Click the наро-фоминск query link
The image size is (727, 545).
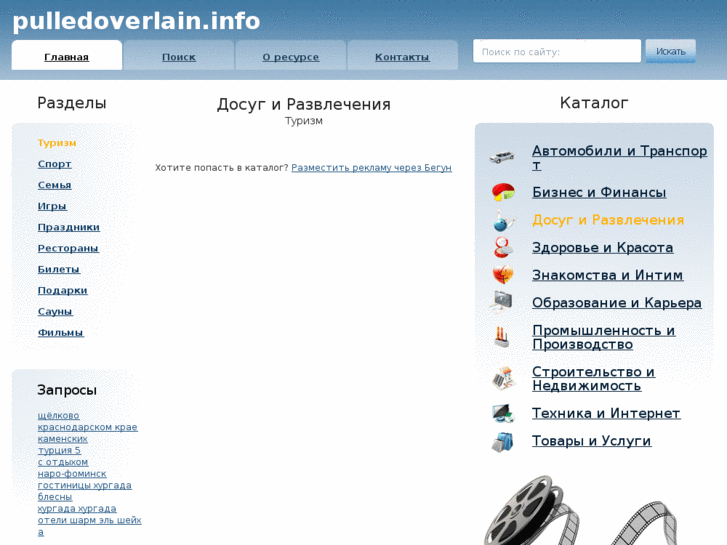point(72,474)
